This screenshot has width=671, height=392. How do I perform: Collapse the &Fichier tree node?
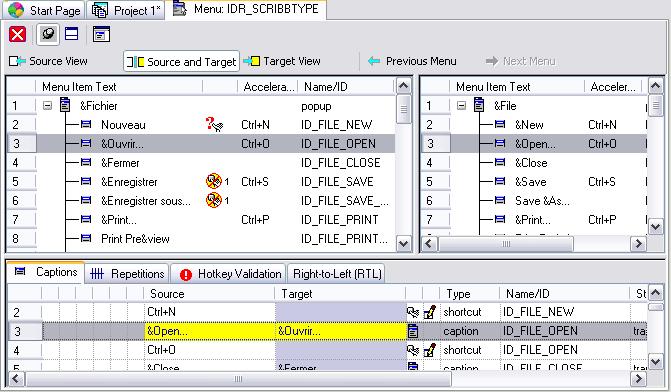pos(48,106)
